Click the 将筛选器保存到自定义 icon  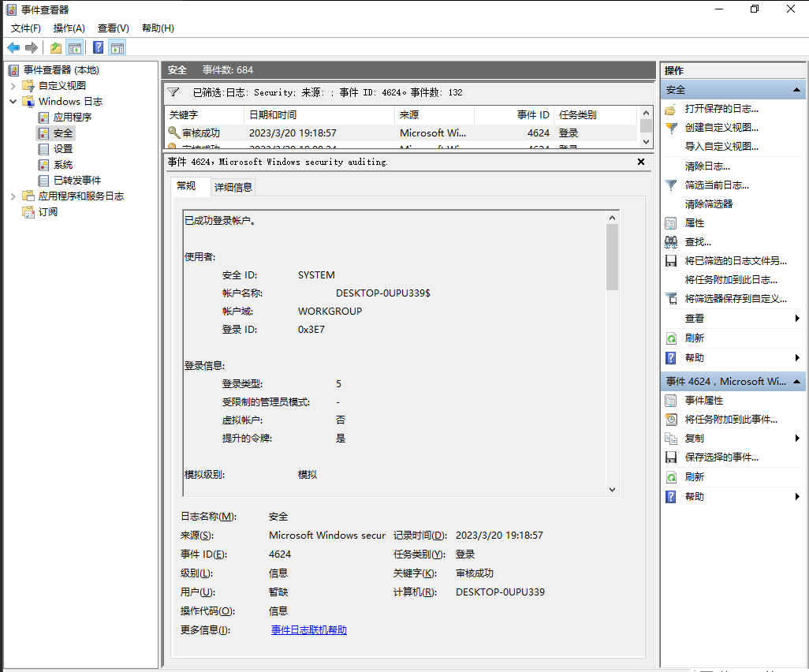[x=671, y=299]
